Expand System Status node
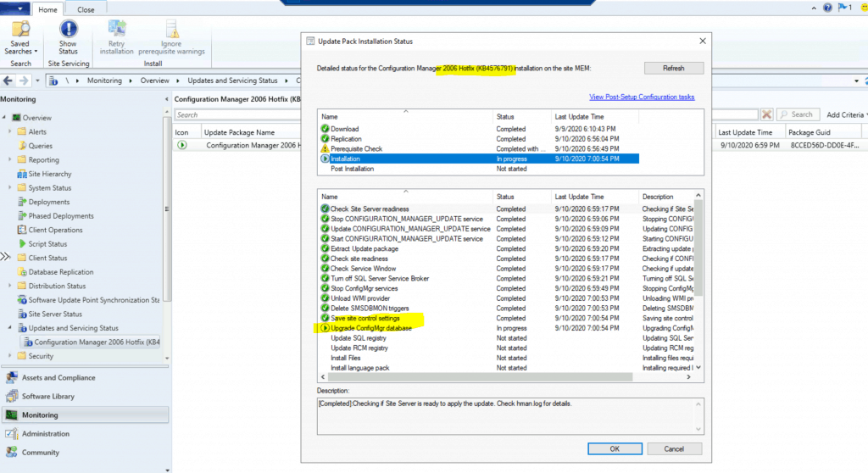 tap(9, 188)
